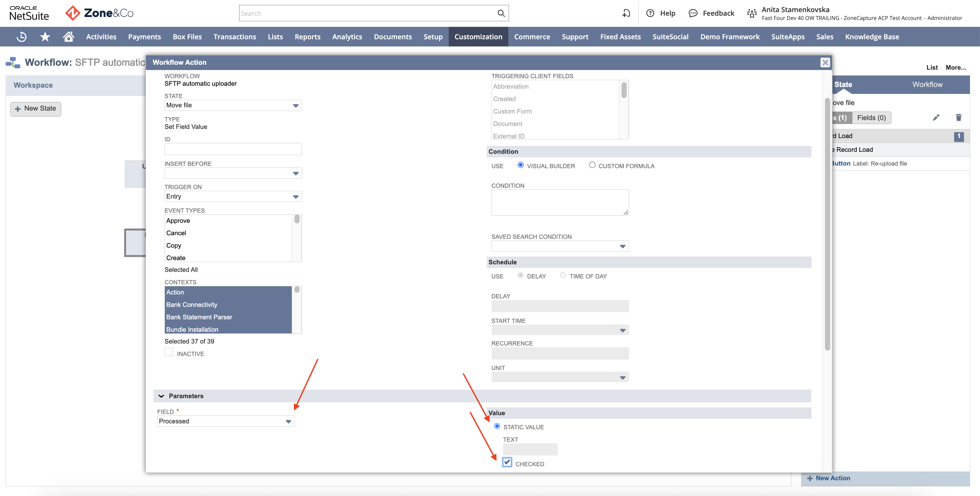Click the New State button
Viewport: 980px width, 496px height.
pos(36,109)
